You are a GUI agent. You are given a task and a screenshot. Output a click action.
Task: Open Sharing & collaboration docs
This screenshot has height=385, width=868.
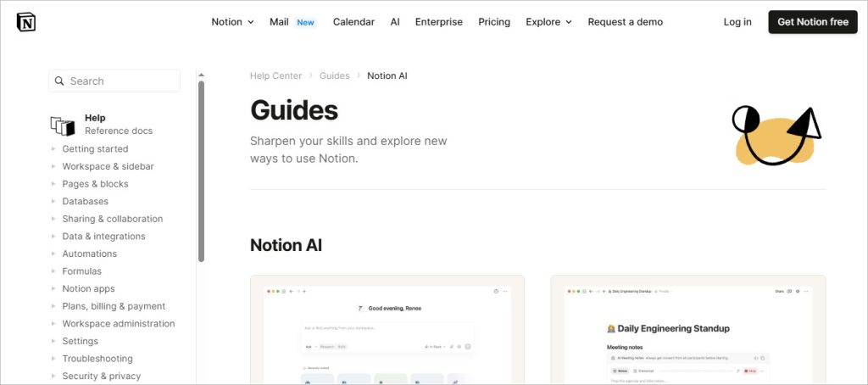click(113, 218)
